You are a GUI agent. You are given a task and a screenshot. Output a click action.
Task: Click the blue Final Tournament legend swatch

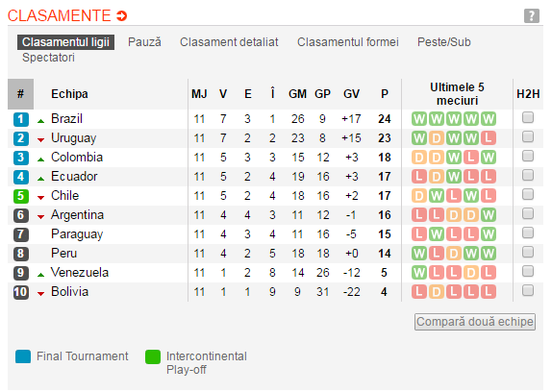[x=23, y=356]
